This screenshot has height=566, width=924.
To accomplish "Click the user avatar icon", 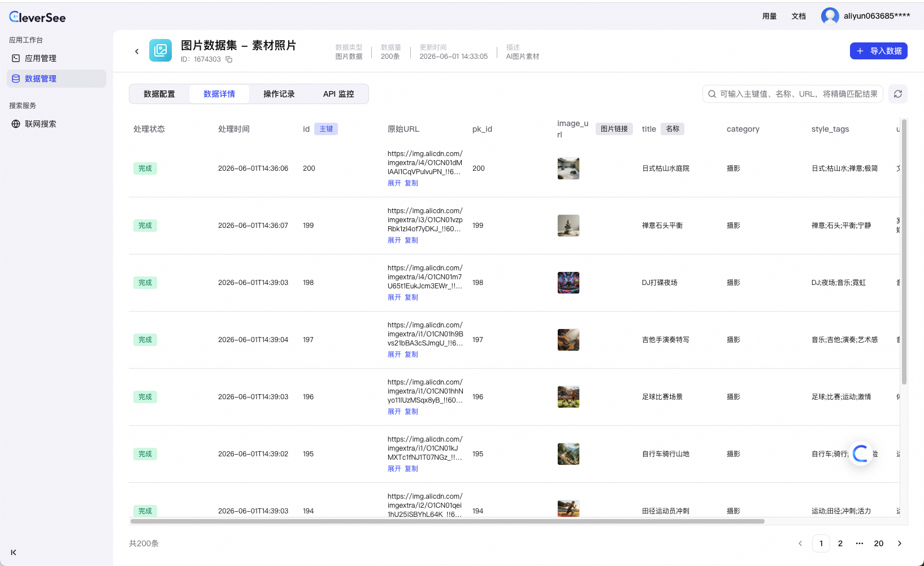I will pos(830,16).
